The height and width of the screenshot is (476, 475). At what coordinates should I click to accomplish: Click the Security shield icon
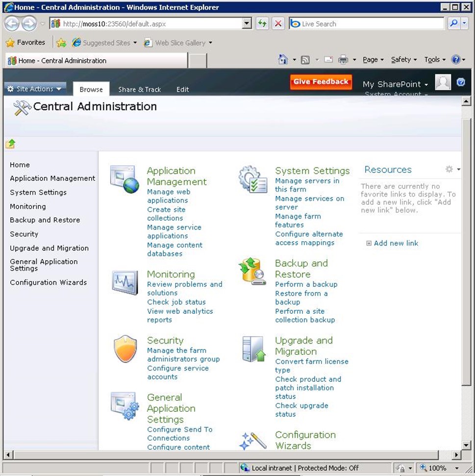pos(125,349)
